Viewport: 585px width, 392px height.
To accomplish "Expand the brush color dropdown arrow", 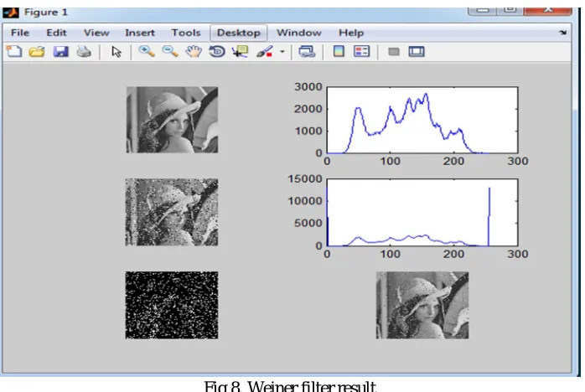I will click(282, 51).
